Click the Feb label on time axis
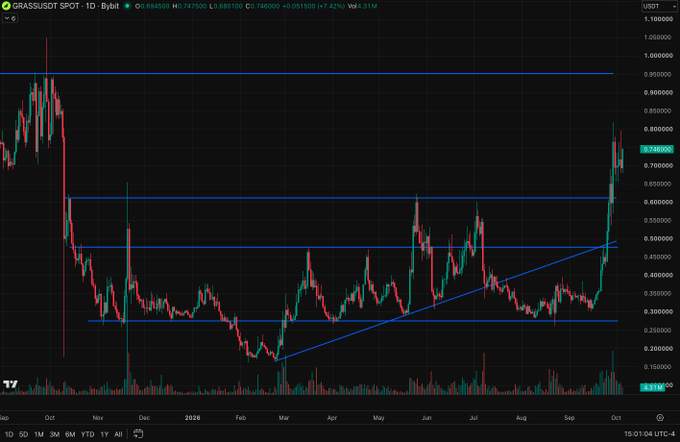The height and width of the screenshot is (442, 680). pos(241,418)
